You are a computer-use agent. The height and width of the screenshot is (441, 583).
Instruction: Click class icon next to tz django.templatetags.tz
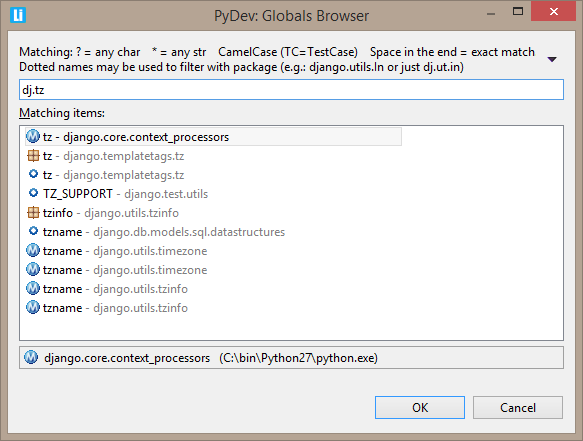pos(33,156)
